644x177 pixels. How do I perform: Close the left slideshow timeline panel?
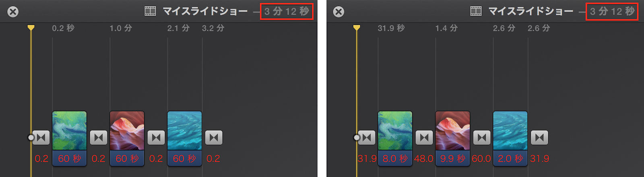click(x=13, y=12)
